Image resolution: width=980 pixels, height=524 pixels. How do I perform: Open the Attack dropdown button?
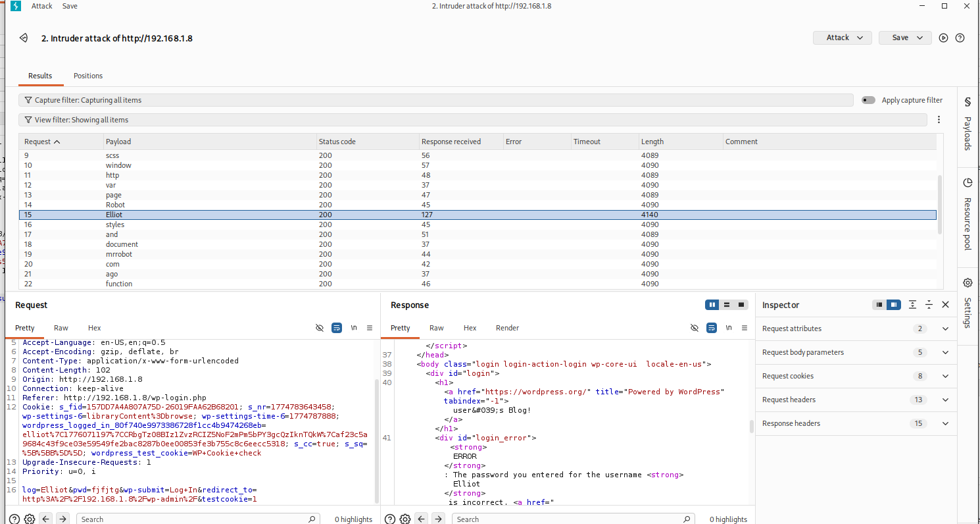(x=843, y=38)
